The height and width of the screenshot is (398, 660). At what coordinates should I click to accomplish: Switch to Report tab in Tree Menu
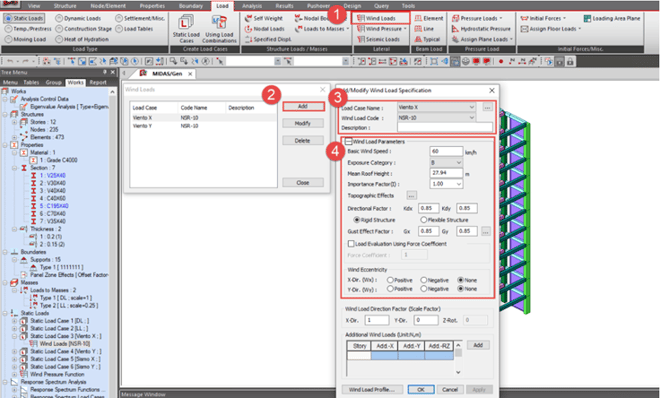98,82
